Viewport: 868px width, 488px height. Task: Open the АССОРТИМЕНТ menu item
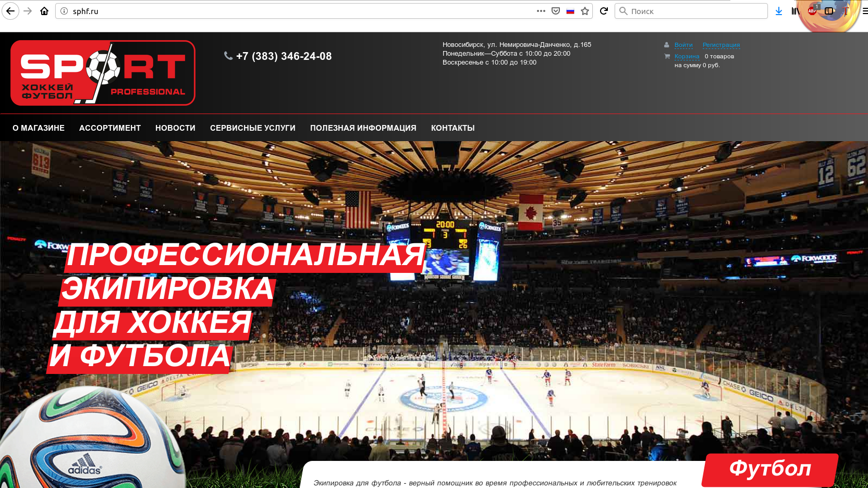coord(110,128)
